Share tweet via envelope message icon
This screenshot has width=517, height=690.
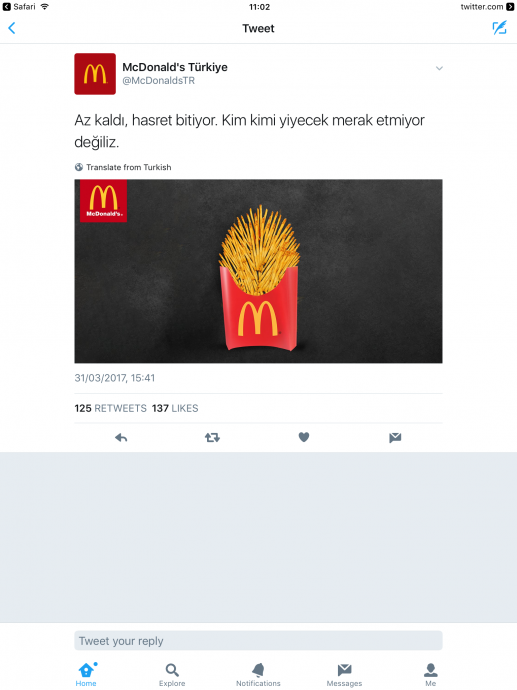pos(395,437)
